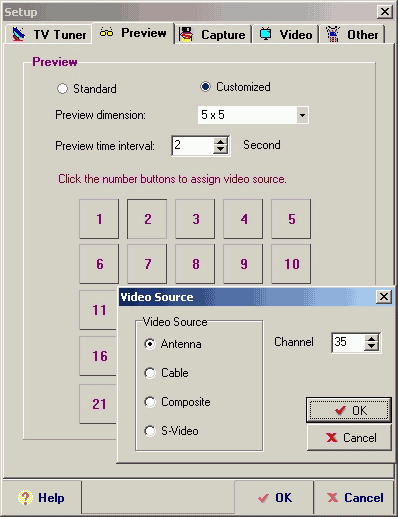Image resolution: width=398 pixels, height=517 pixels.
Task: Switch to the TV Tuner tab
Action: (x=49, y=34)
